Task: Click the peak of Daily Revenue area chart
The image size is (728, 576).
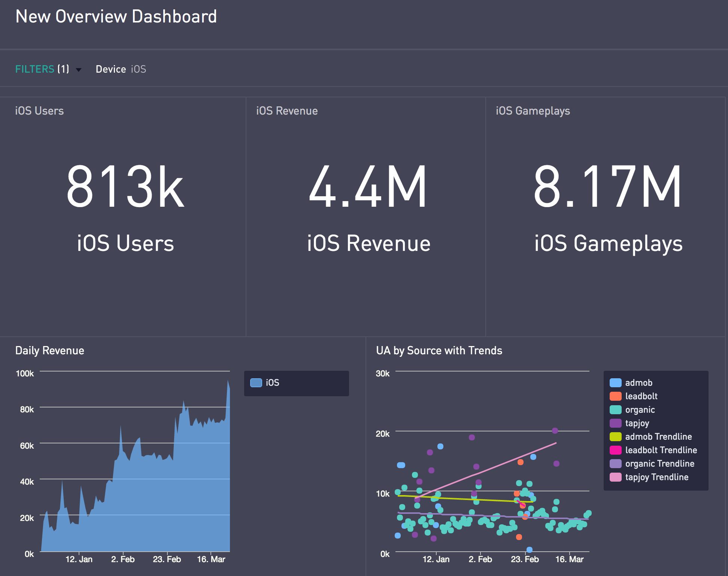Action: 228,381
